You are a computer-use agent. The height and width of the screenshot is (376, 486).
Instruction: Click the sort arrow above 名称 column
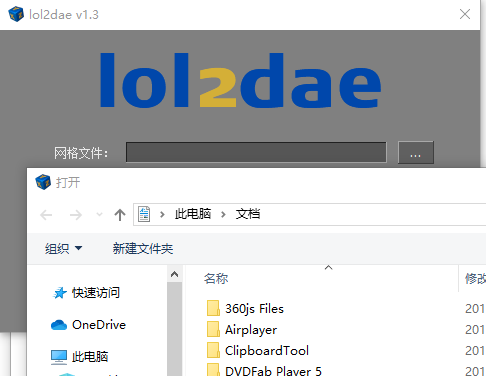pos(328,268)
